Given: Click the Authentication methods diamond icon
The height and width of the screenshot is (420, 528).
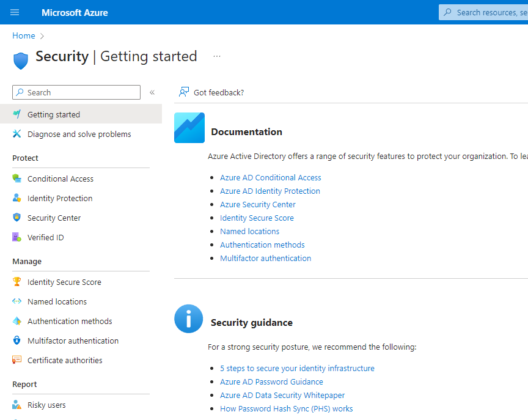Looking at the screenshot, I should pos(17,320).
